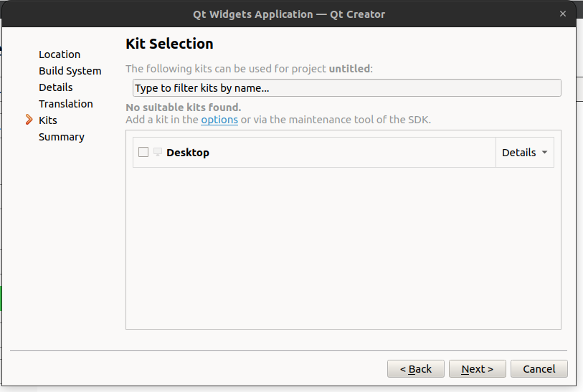Click the empty area below the Desktop kit
This screenshot has width=583, height=392.
coord(343,248)
